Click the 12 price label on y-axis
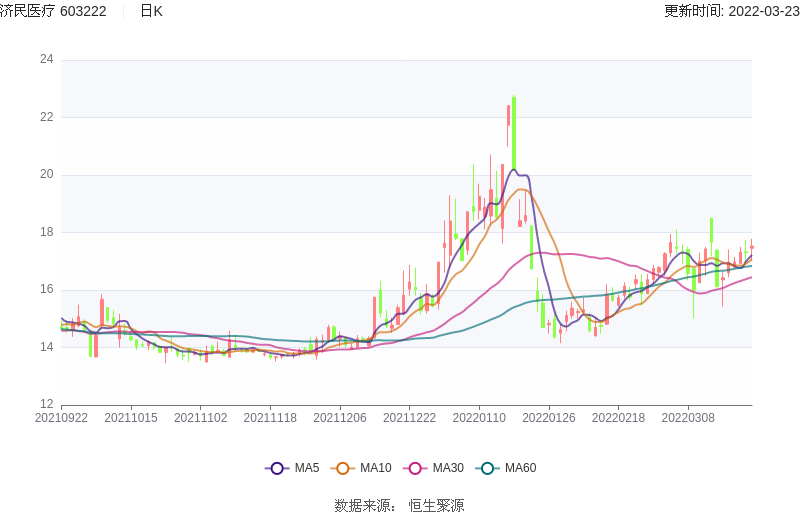The height and width of the screenshot is (517, 800). (47, 405)
